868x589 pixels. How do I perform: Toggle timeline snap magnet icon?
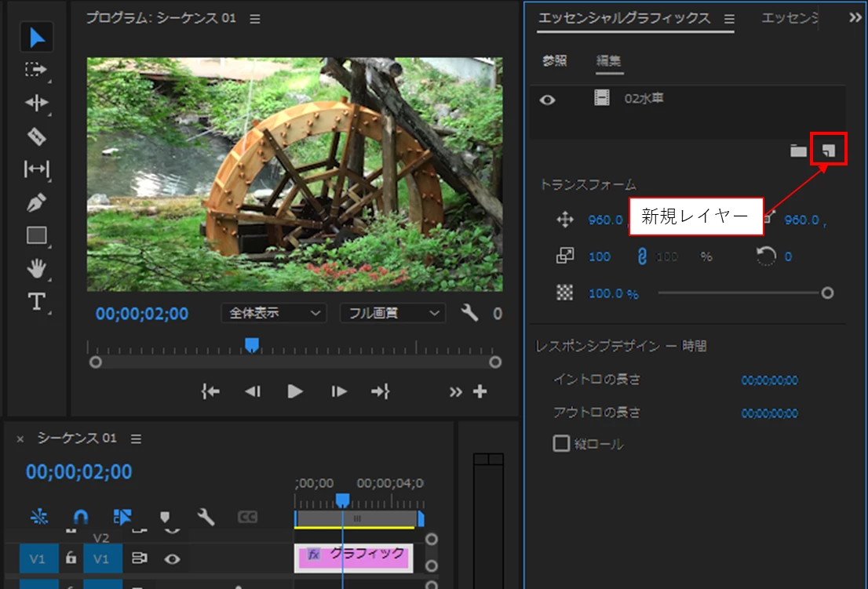(x=81, y=517)
